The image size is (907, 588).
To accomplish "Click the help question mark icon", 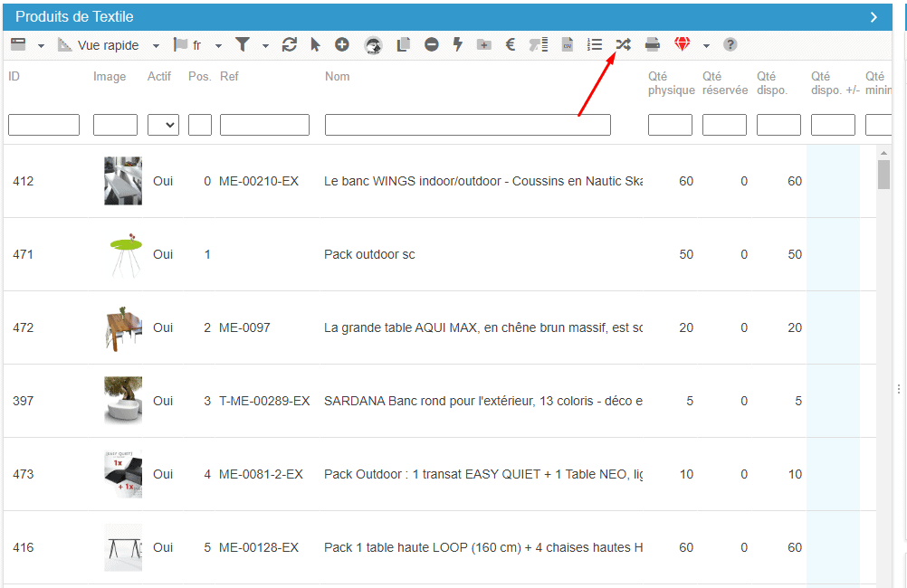I will coord(730,44).
